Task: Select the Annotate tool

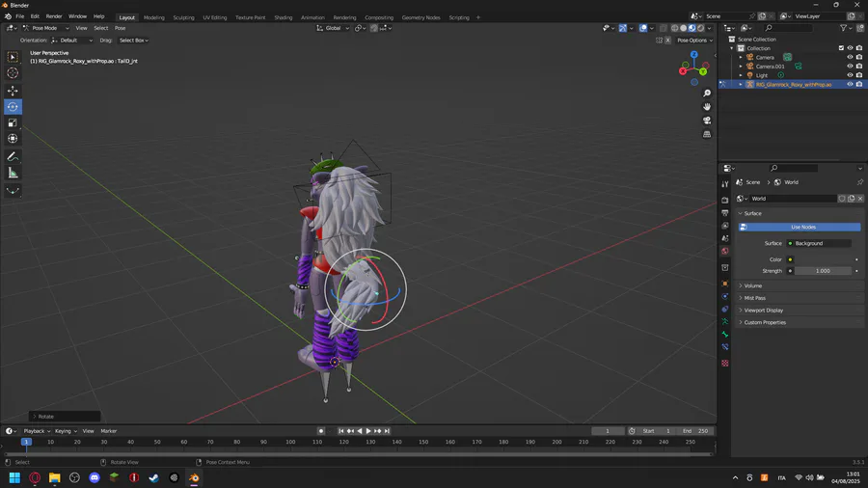Action: click(x=13, y=156)
